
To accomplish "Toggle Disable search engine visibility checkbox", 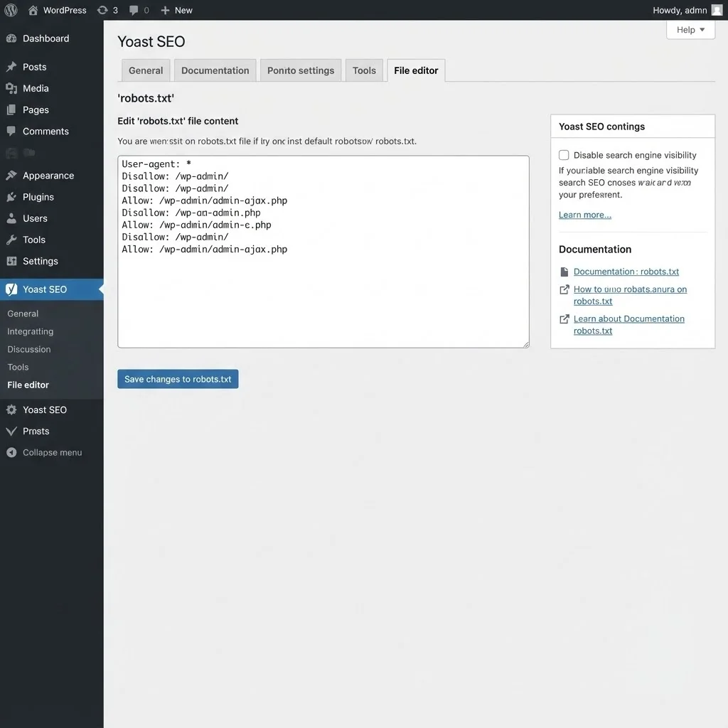I will [564, 155].
